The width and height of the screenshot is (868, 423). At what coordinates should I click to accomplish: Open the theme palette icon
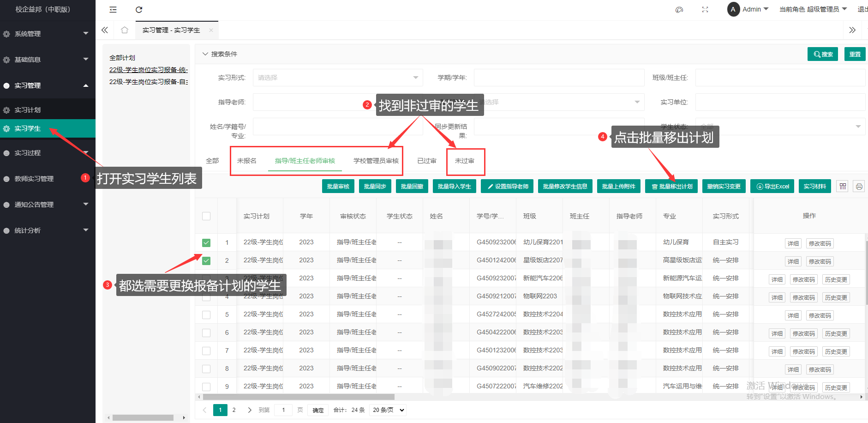(679, 10)
